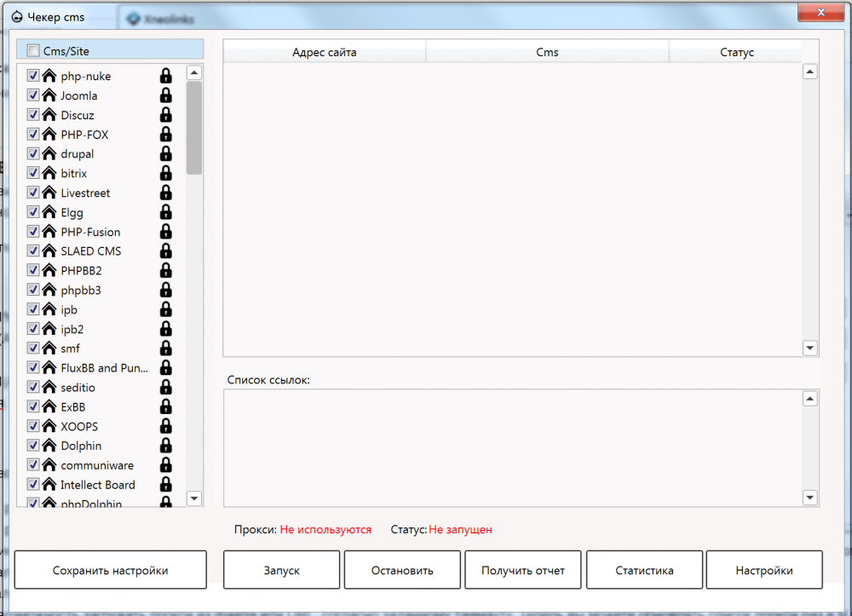Uncheck the Joomla checkbox
The height and width of the screenshot is (616, 852).
click(33, 95)
